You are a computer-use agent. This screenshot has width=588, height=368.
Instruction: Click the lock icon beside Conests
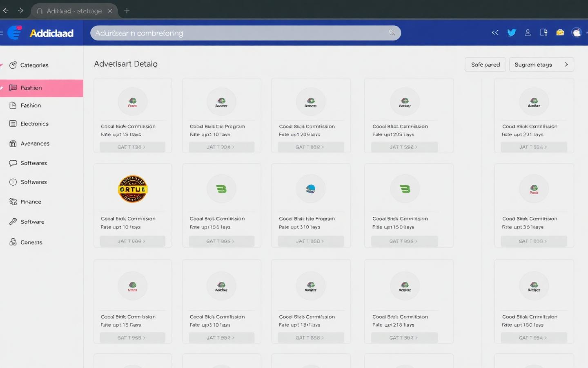click(x=13, y=242)
